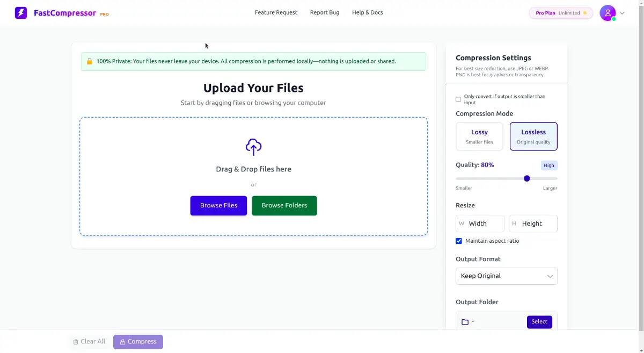Screen dimensions: 644x353
Task: Click the Pro Plan Unlimited badge
Action: pos(560,13)
